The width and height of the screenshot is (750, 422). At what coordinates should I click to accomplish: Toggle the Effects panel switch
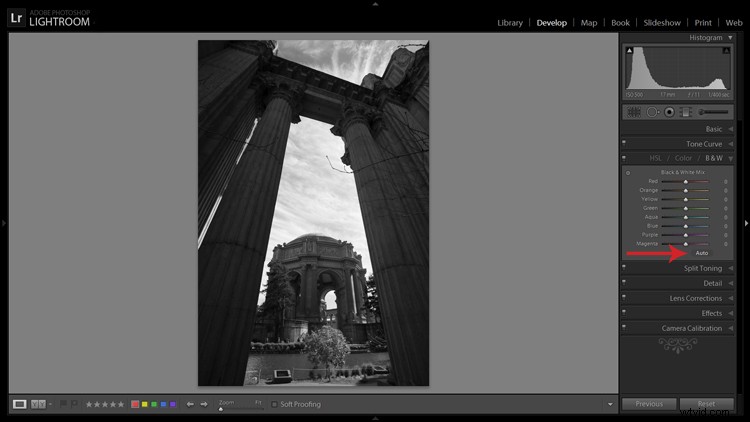point(624,312)
